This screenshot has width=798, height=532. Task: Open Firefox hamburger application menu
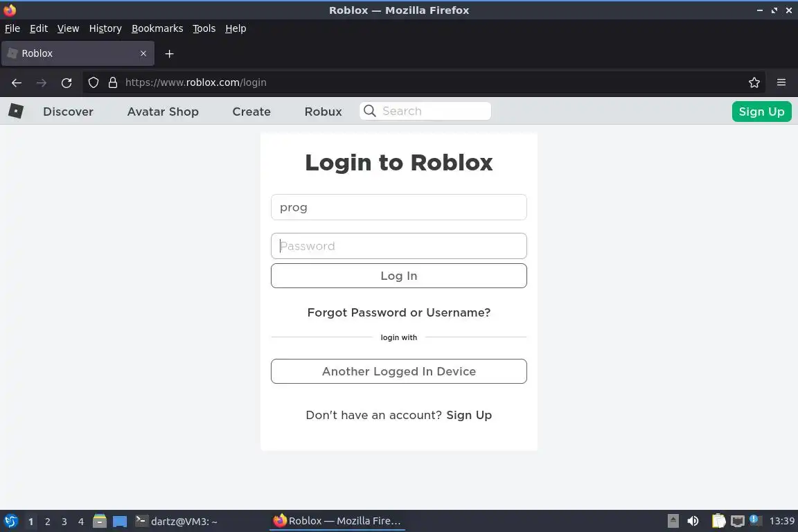781,82
